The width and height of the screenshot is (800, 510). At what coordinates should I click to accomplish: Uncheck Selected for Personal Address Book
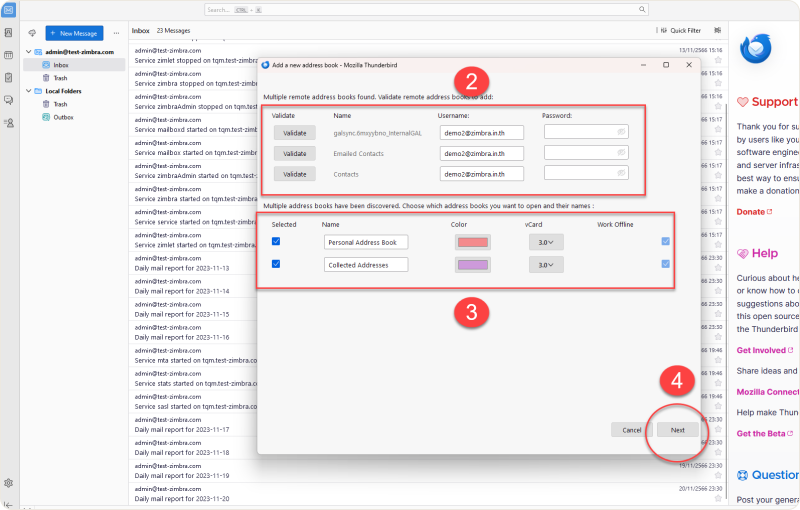coord(276,241)
